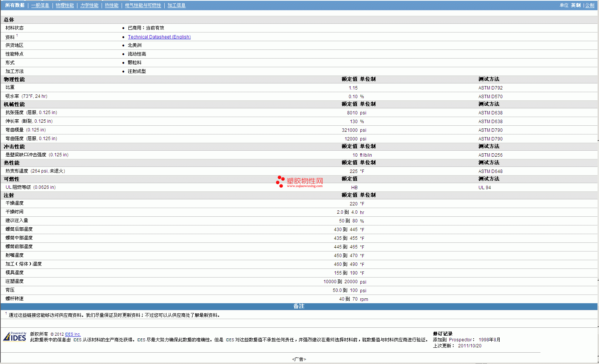Click the HB flame rating value

[354, 188]
